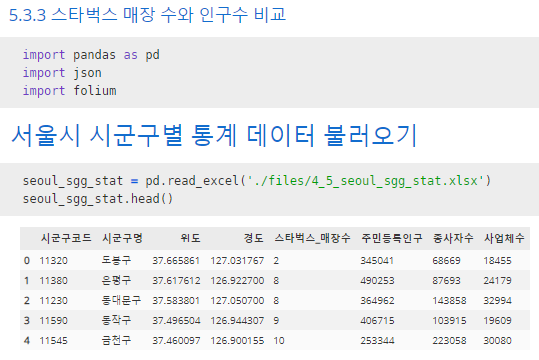Click cell '143858'
The image size is (539, 360).
click(449, 301)
